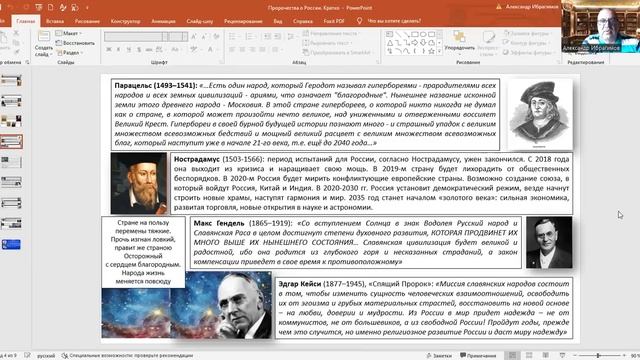Image resolution: width=640 pixels, height=360 pixels.
Task: Open the Change case Aa dropdown
Action: point(176,49)
